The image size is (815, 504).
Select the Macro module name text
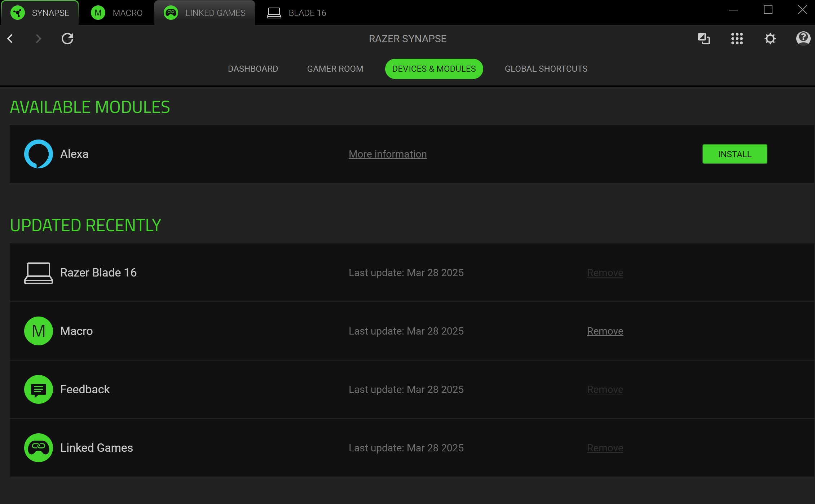point(76,331)
